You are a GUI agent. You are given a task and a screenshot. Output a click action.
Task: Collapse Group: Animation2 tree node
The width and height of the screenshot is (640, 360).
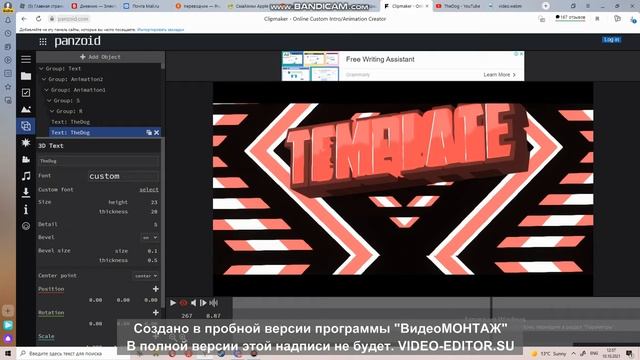[44, 79]
